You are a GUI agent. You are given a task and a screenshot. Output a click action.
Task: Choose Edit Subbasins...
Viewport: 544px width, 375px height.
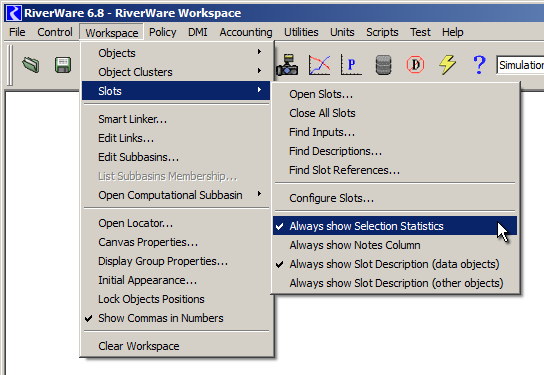[176, 157]
